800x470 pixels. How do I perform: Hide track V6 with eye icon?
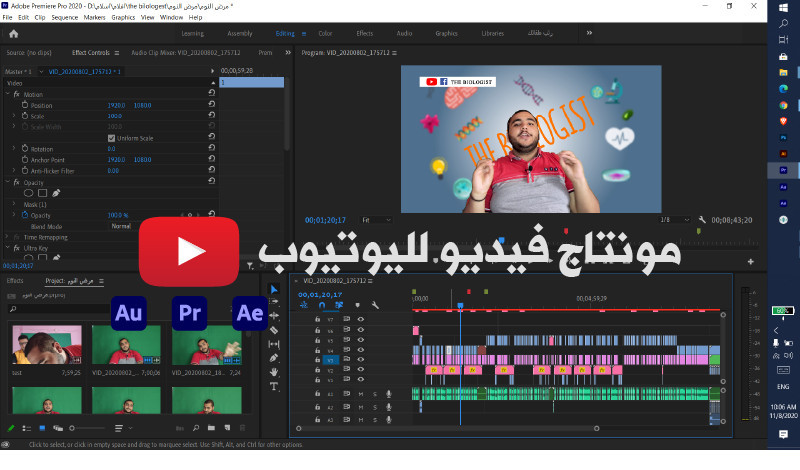tap(361, 330)
